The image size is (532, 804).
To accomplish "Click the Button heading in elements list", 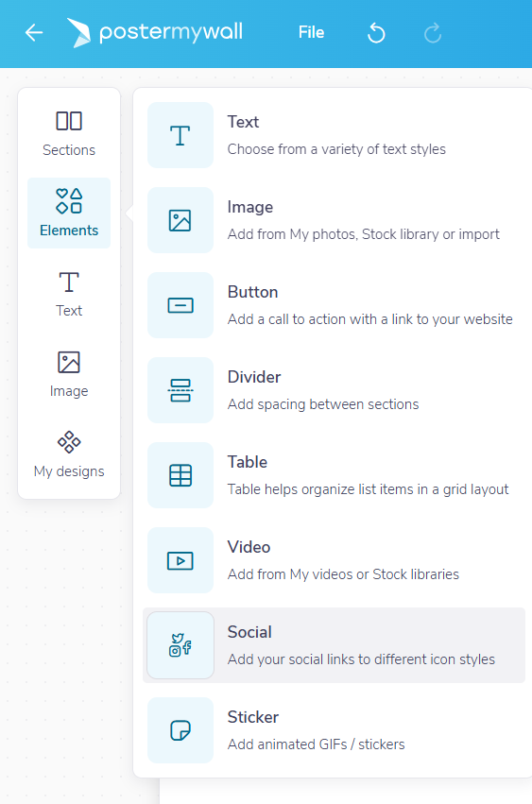I will point(252,292).
